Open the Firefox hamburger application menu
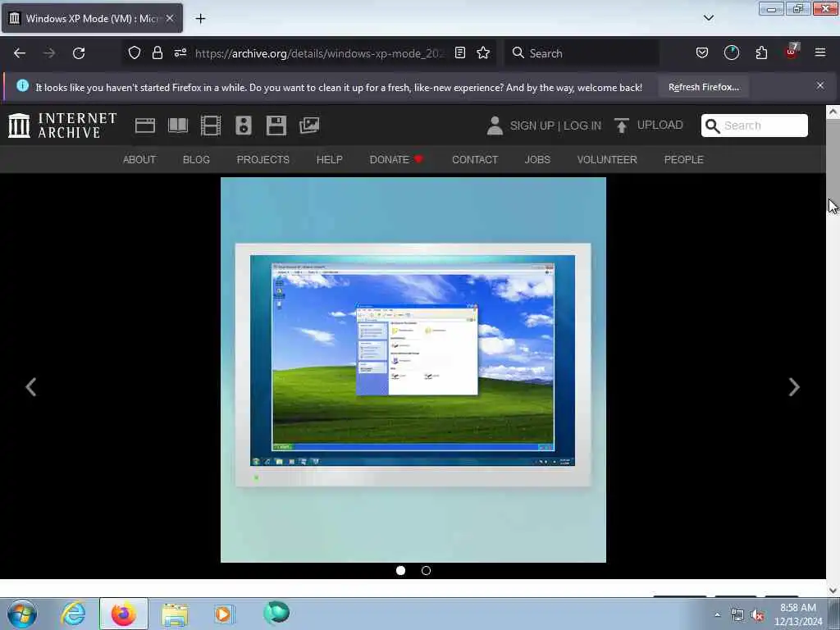The width and height of the screenshot is (840, 630). pos(820,52)
